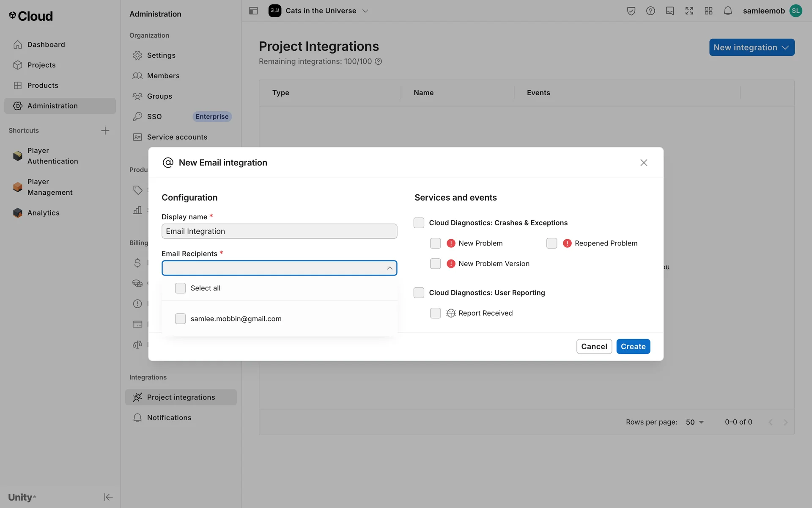Click the shield checkmark icon in top bar

(x=631, y=11)
